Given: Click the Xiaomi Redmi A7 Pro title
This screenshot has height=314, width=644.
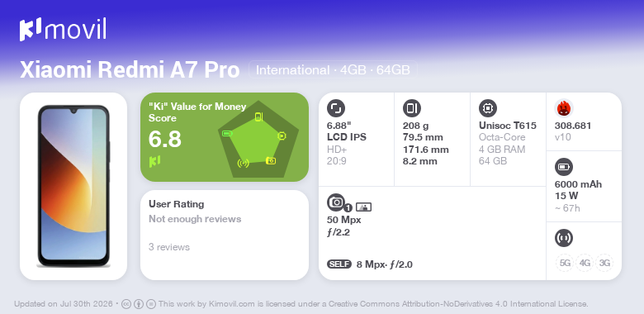Looking at the screenshot, I should click(130, 70).
